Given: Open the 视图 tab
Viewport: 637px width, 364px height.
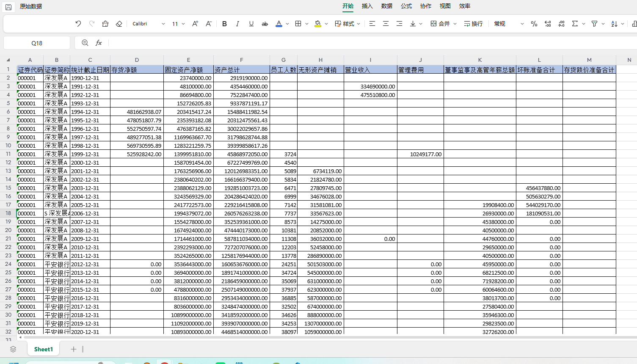Looking at the screenshot, I should pos(445,6).
